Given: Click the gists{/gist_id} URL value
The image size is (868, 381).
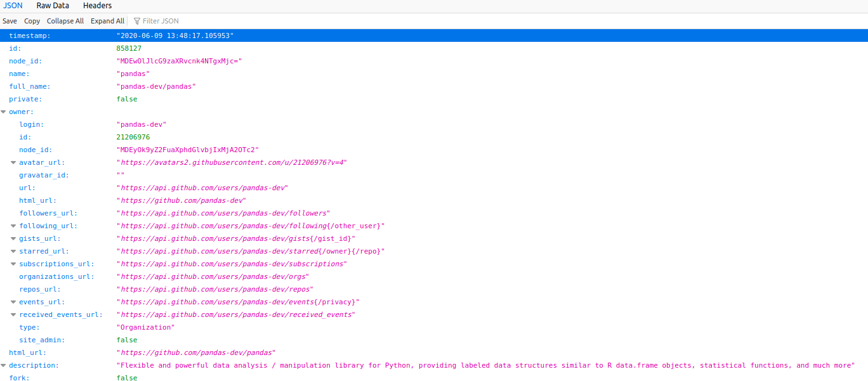Looking at the screenshot, I should coord(236,238).
